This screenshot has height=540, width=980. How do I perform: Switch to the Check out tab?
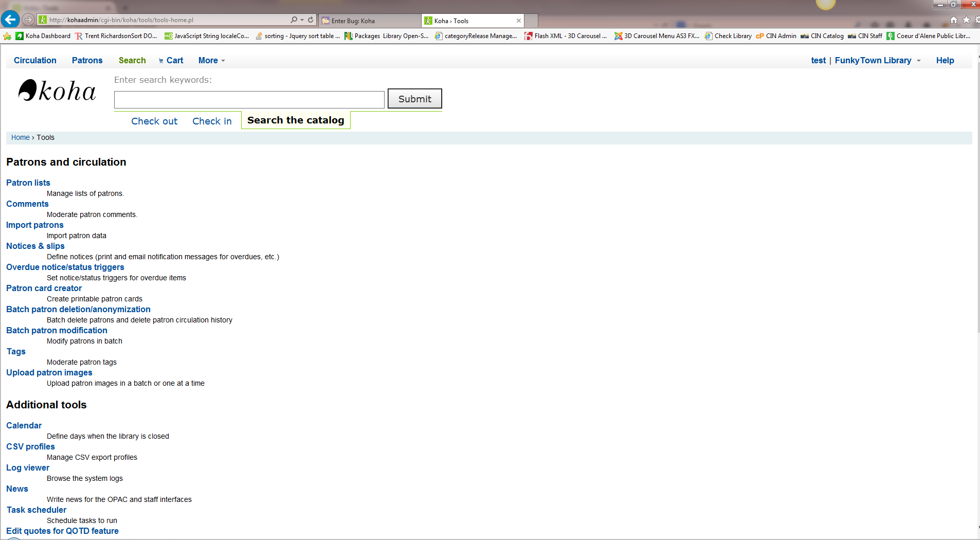tap(154, 121)
